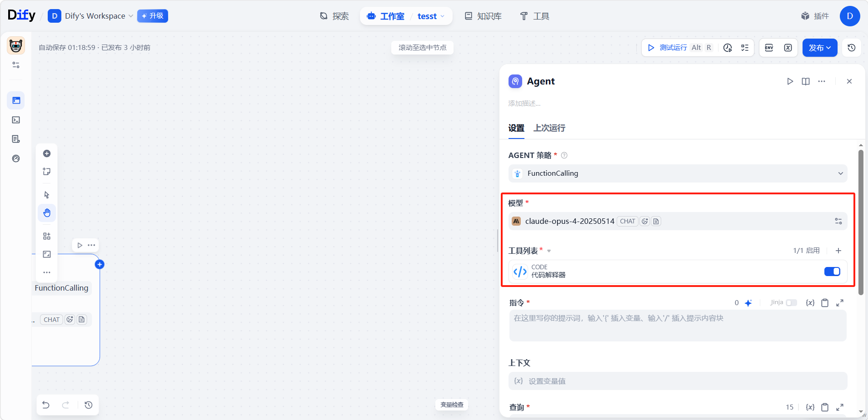Collapse the 工具列表 section arrow

pos(549,251)
